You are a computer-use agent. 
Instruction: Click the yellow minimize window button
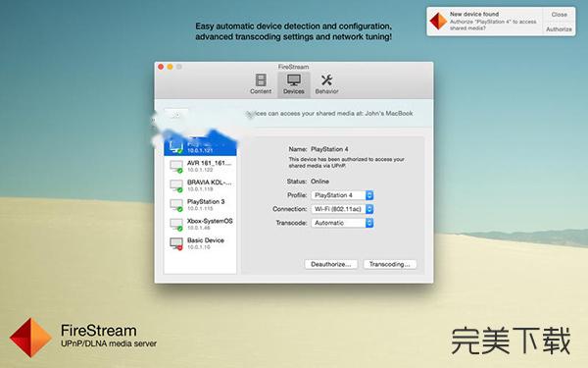pos(170,67)
